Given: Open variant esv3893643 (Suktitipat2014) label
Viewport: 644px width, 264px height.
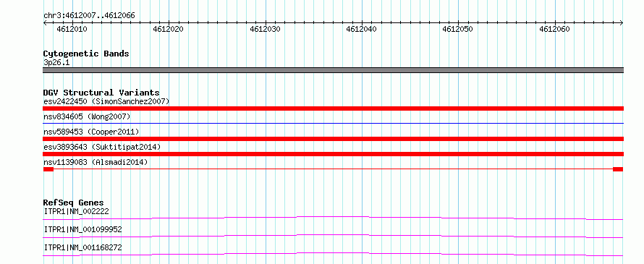Looking at the screenshot, I should [102, 147].
